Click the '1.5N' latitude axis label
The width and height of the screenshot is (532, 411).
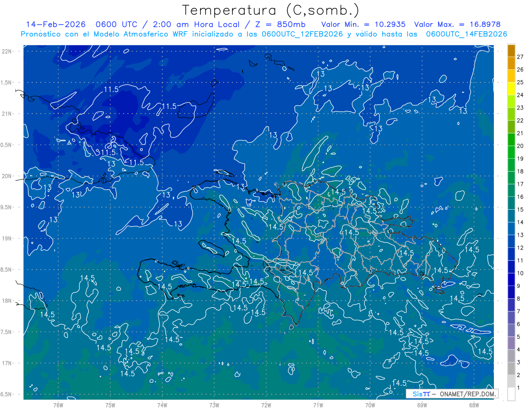[7, 82]
